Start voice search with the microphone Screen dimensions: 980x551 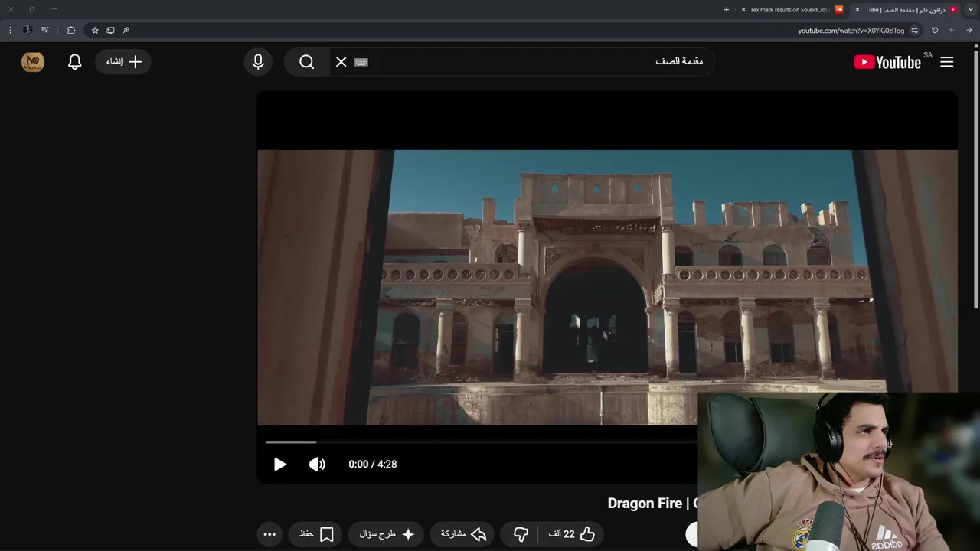tap(258, 62)
